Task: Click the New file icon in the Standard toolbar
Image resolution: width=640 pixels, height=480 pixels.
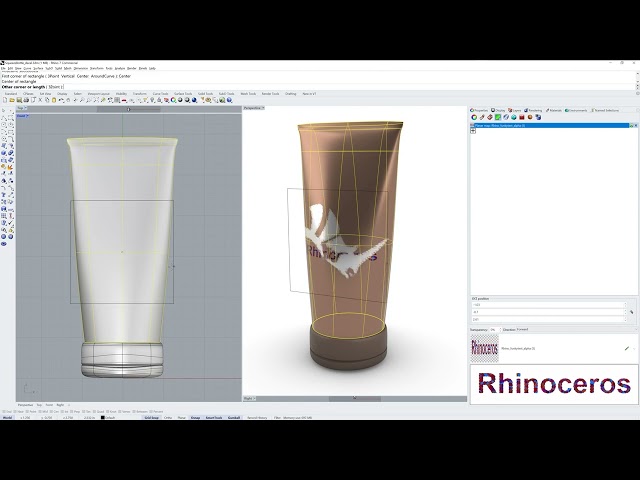Action: [5, 100]
